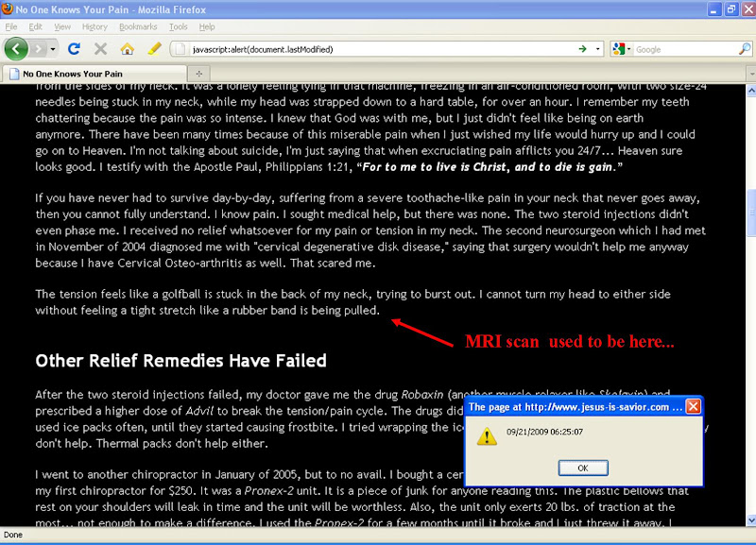Click the 09/21/2009 06:25:07 date text
This screenshot has width=756, height=545.
[545, 432]
